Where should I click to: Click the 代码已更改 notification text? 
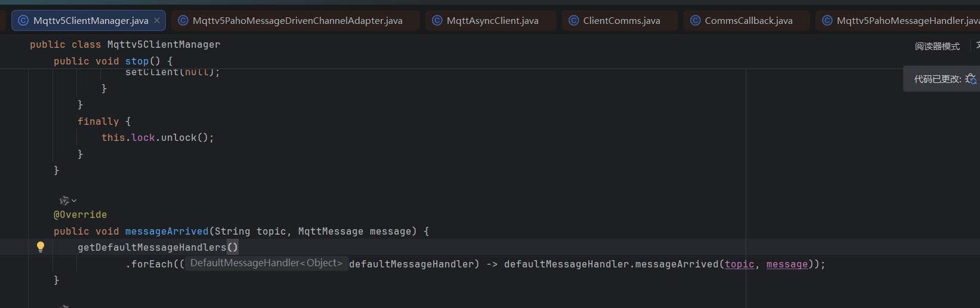(937, 79)
